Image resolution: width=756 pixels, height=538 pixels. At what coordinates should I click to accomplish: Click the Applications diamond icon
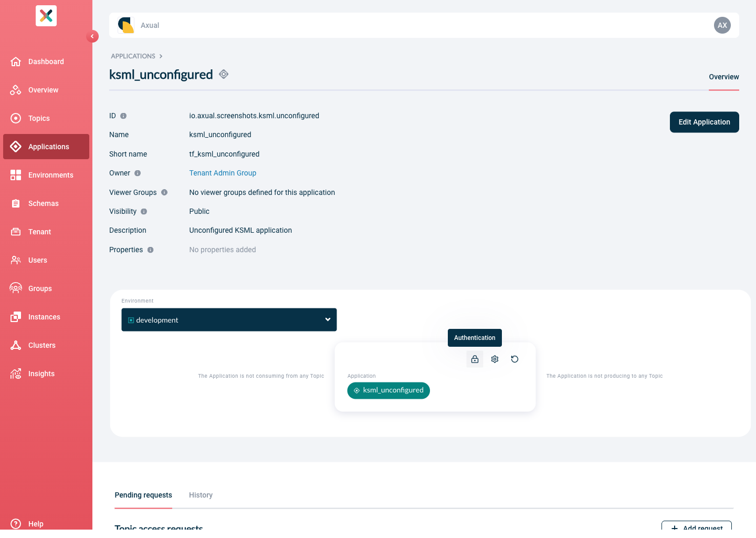(x=16, y=147)
